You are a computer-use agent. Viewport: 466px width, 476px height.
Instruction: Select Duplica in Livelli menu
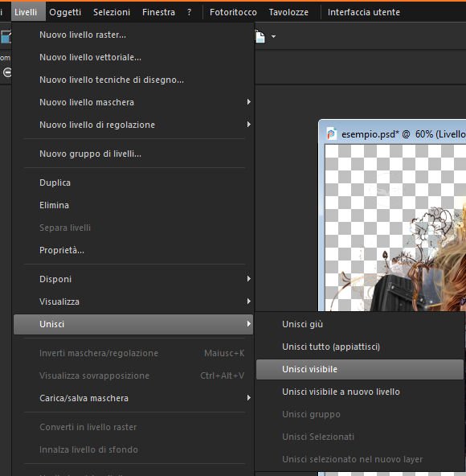[133, 183]
